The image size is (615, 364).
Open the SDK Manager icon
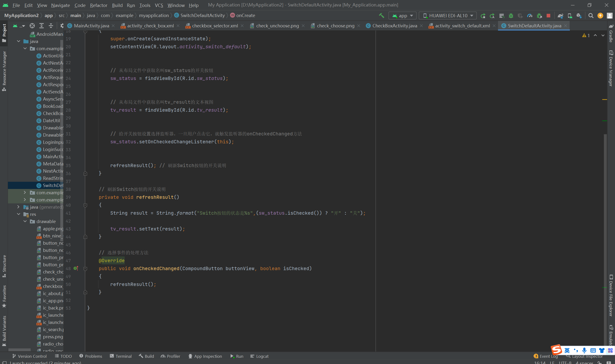[579, 15]
